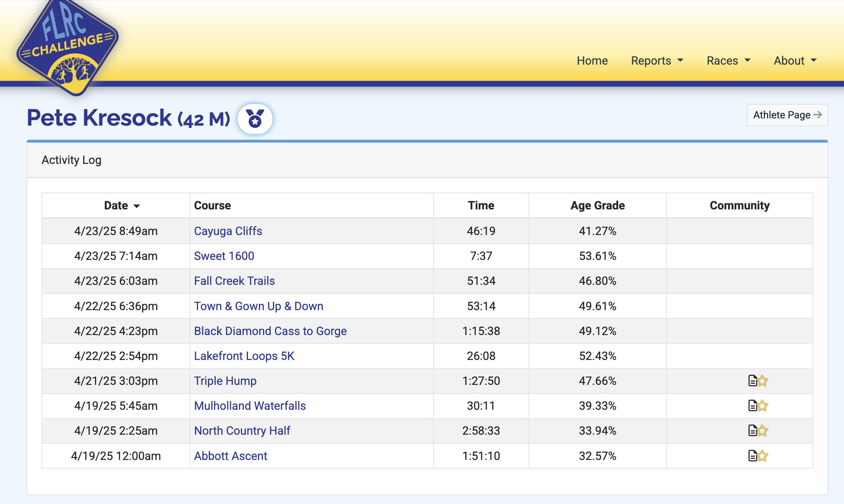
Task: Open the About dropdown menu
Action: click(x=795, y=61)
